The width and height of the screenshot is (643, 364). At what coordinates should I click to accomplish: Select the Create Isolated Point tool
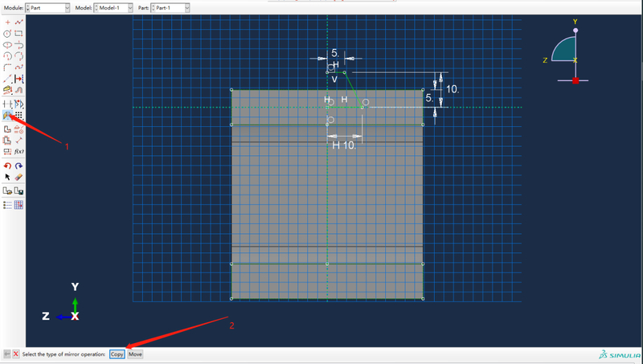pos(7,22)
